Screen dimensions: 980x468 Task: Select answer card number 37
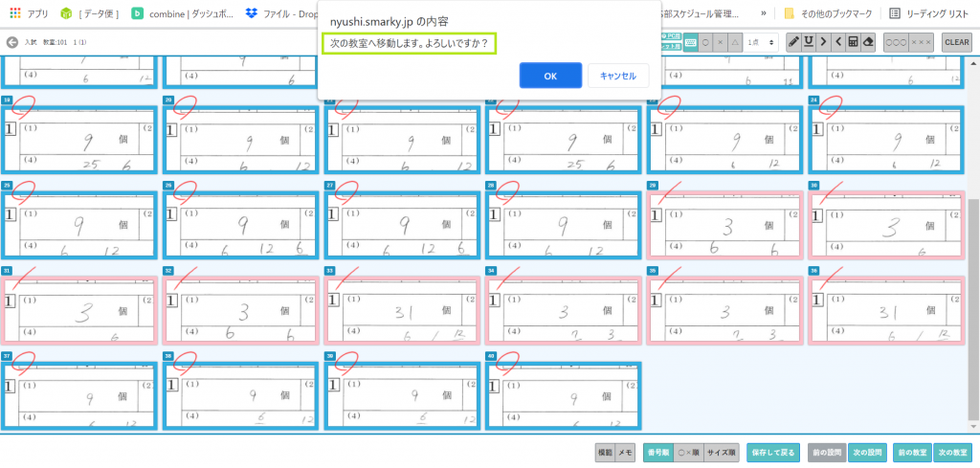[x=79, y=395]
